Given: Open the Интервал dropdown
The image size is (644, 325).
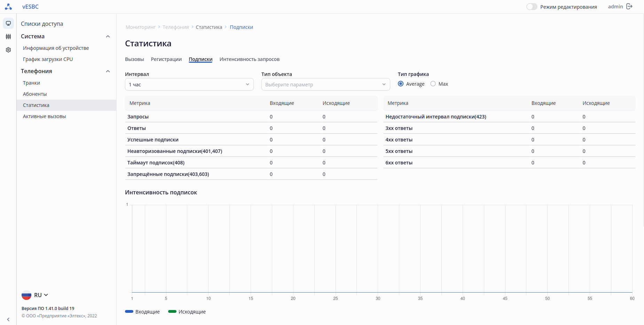Looking at the screenshot, I should point(189,84).
